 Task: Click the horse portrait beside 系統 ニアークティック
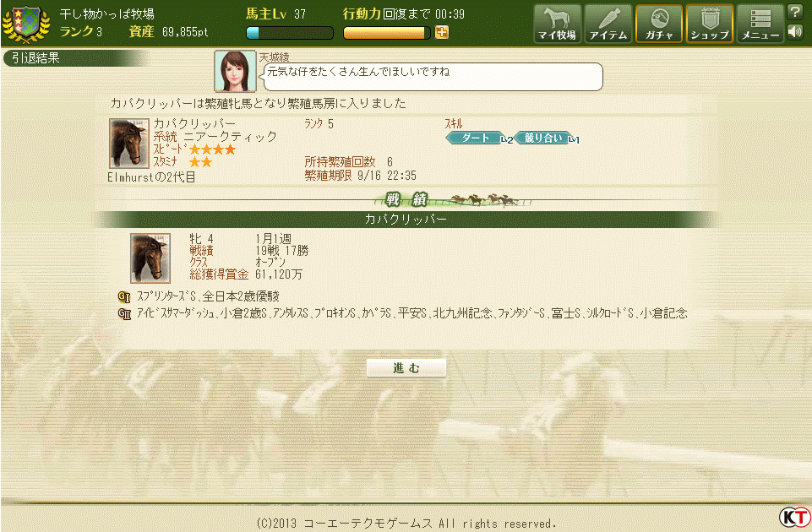pyautogui.click(x=129, y=144)
